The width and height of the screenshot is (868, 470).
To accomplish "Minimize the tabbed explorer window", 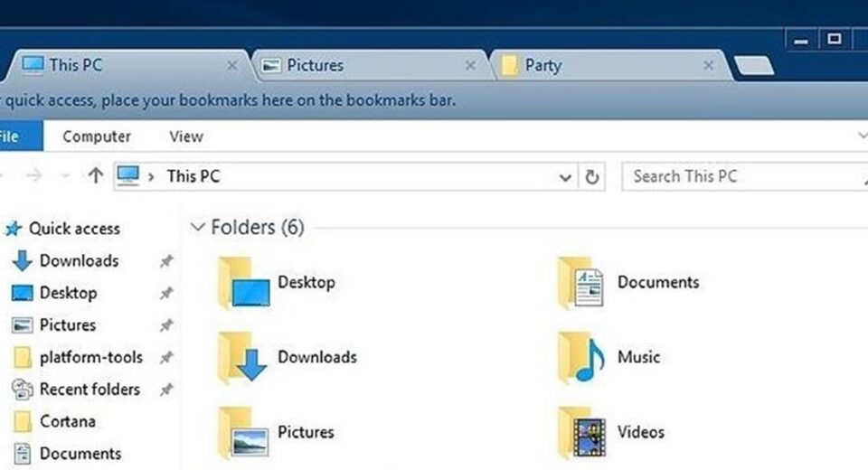I will coord(801,41).
